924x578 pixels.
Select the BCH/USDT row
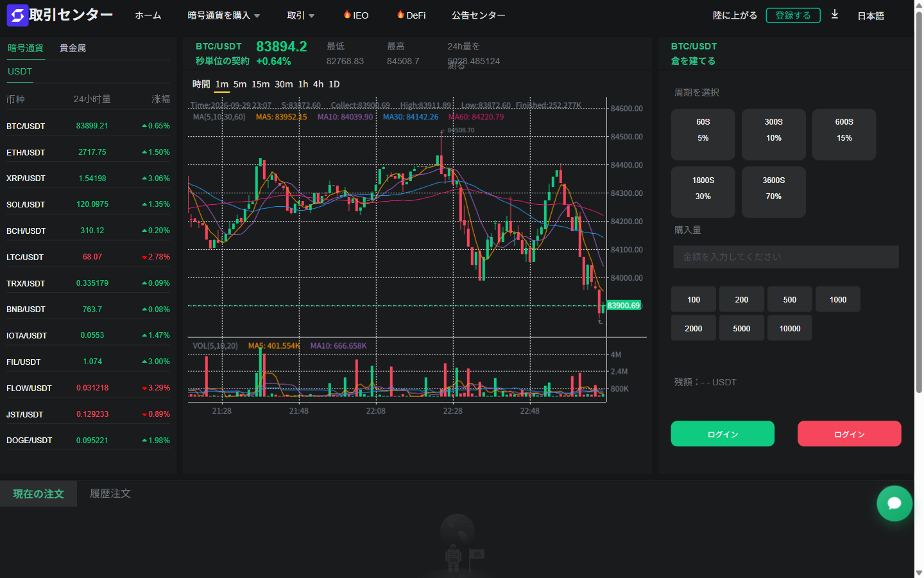[x=88, y=231]
